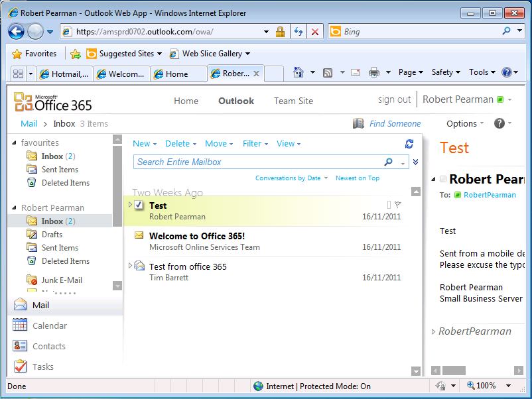Toggle the flag on the Test message
Screen dimensions: 532x399
398,205
